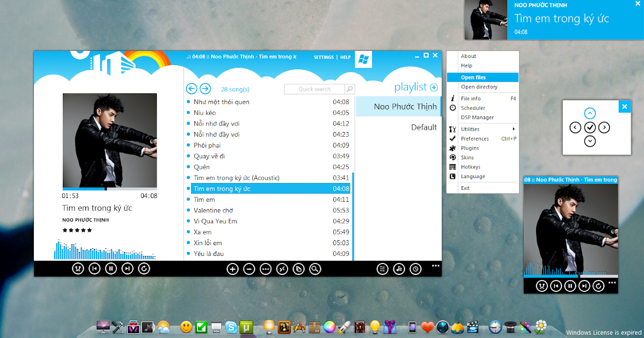Click the up chevron in navigation pad
The height and width of the screenshot is (338, 644).
coord(590,113)
